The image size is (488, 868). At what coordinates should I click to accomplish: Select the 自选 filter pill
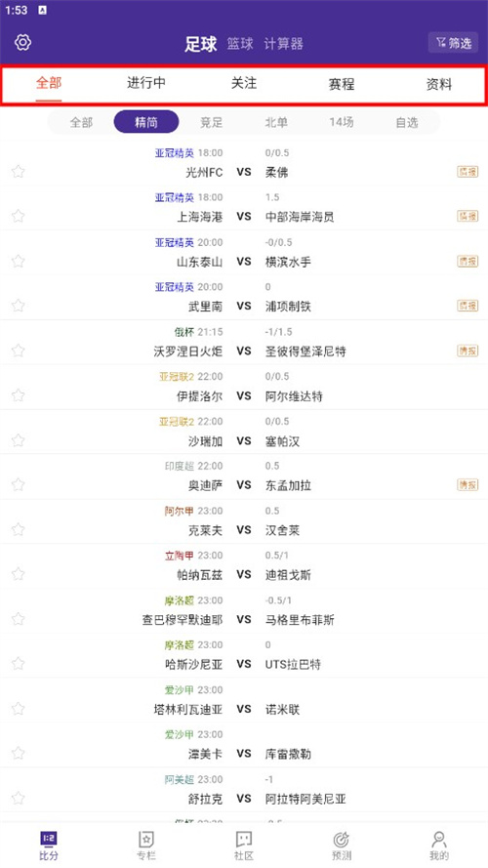click(x=407, y=122)
